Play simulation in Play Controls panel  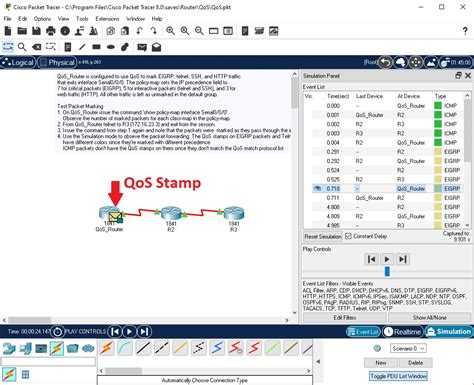tap(387, 259)
